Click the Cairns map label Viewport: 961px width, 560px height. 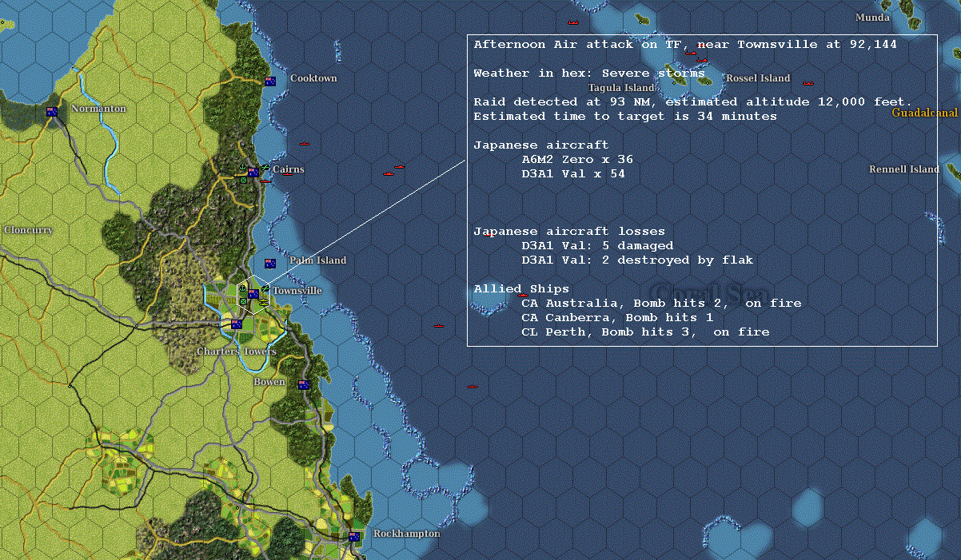tap(289, 169)
